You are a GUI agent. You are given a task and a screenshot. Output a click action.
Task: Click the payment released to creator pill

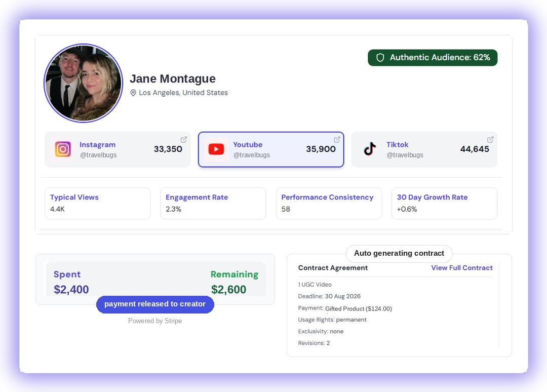click(x=155, y=304)
